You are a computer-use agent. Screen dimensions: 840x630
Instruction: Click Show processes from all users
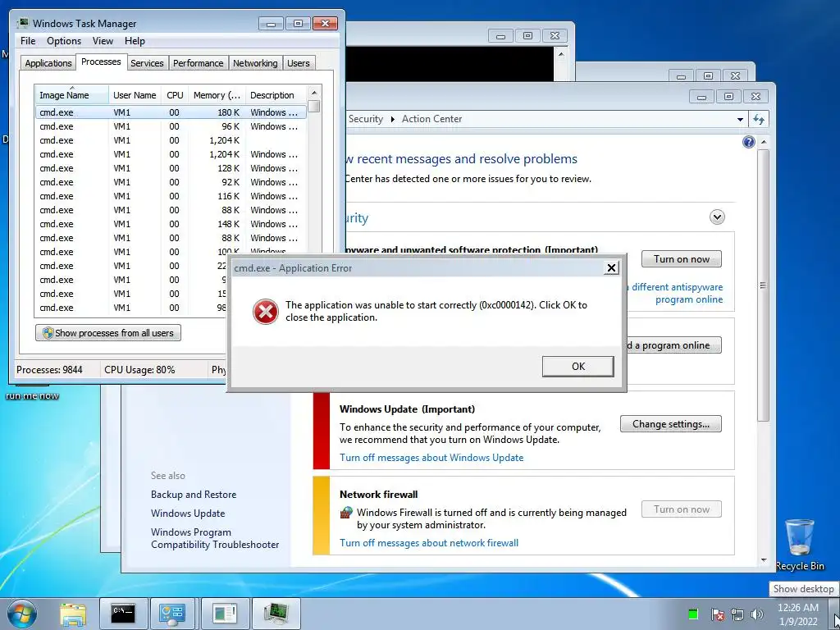[x=108, y=333]
